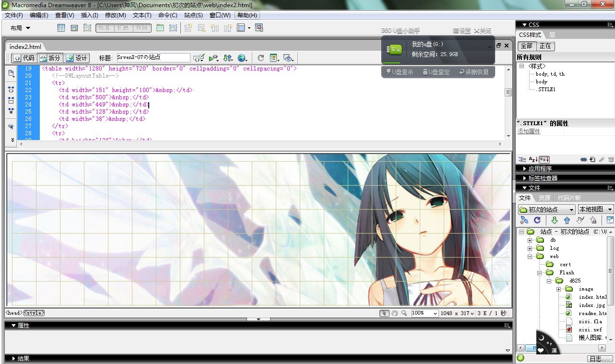Insert a table using the Layout bar icon
This screenshot has height=364, width=615.
(x=61, y=27)
